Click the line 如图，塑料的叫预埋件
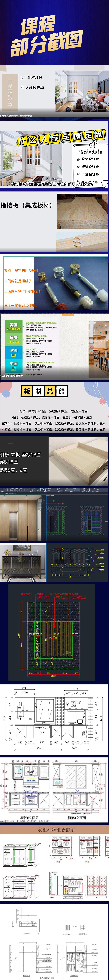Viewport: 109px width, 980px height. pos(21,271)
